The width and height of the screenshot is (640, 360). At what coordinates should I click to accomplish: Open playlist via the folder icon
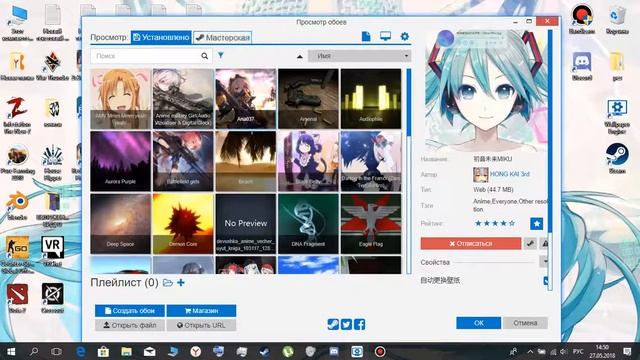168,282
